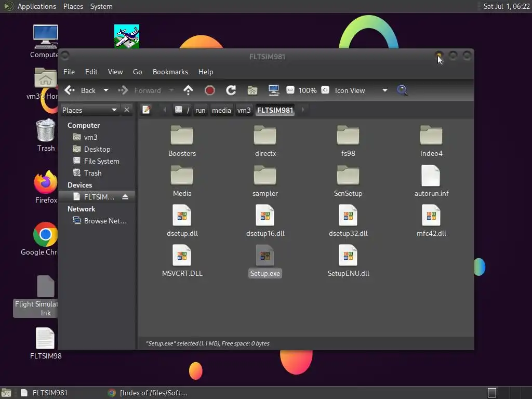Open the Edit menu
The height and width of the screenshot is (399, 532).
pyautogui.click(x=91, y=72)
